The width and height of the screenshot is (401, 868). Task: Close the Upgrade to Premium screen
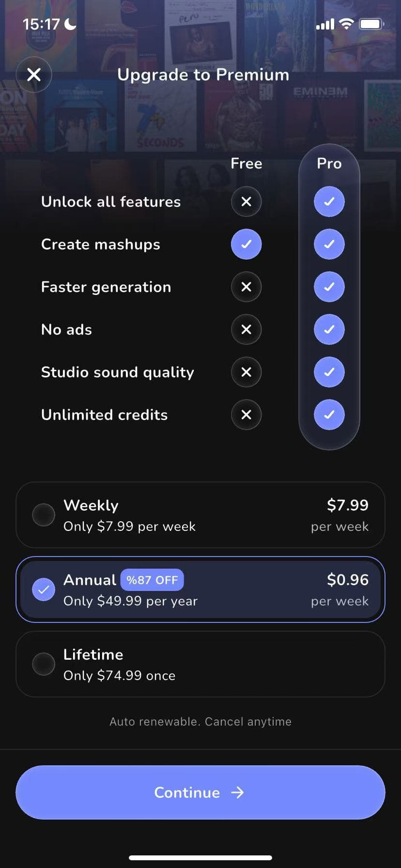click(34, 75)
